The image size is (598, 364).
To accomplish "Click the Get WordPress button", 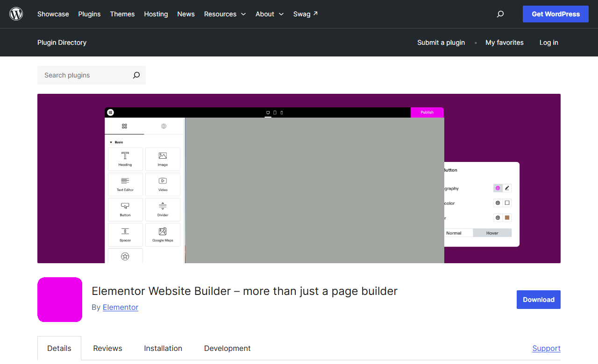I will (556, 14).
